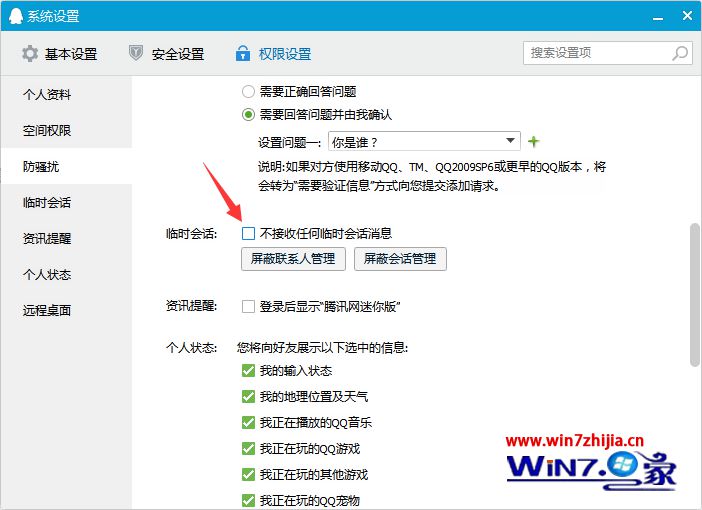Click the 搜索设置项 search field
Screen dimensions: 702x510
pos(608,53)
